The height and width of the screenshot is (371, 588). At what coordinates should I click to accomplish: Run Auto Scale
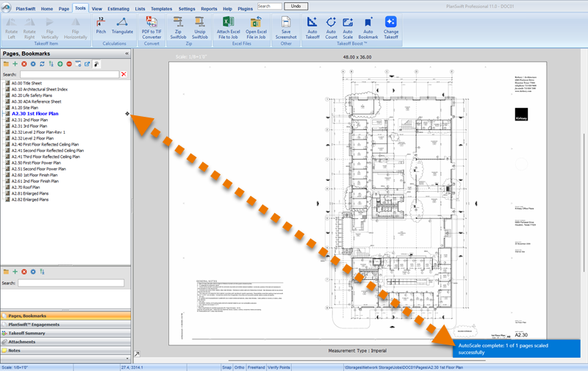tap(348, 29)
